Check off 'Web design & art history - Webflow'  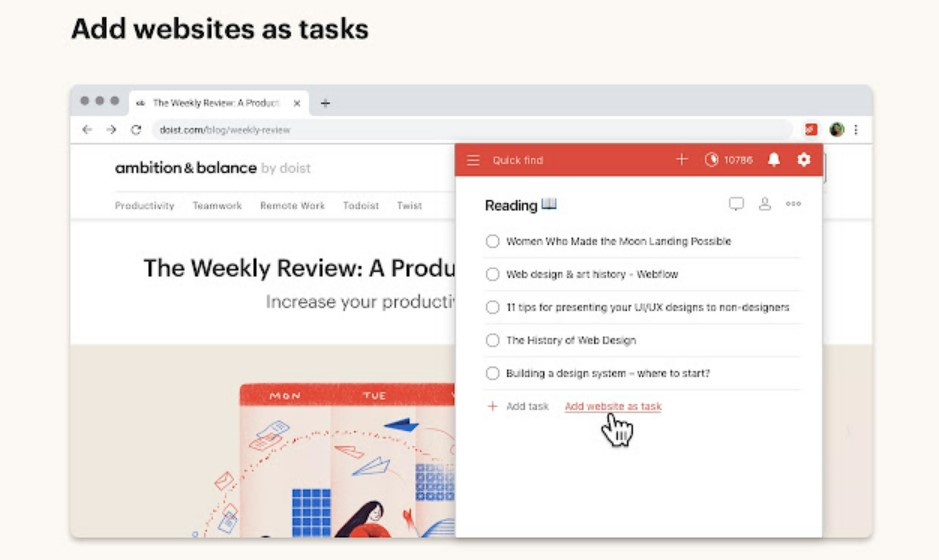[492, 274]
